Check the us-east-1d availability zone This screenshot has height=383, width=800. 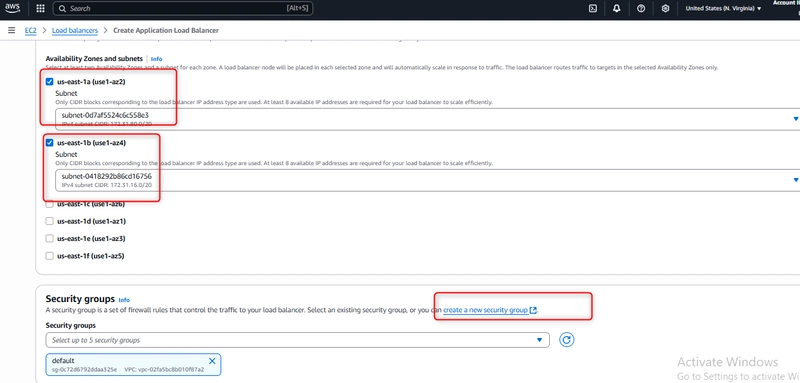[x=49, y=221]
